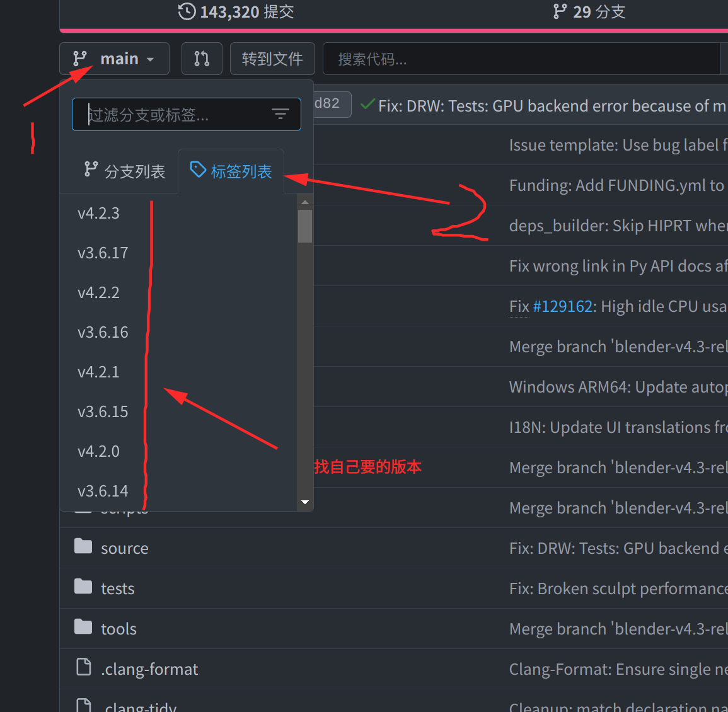728x712 pixels.
Task: Click the compare pull-request icon button
Action: pyautogui.click(x=202, y=59)
